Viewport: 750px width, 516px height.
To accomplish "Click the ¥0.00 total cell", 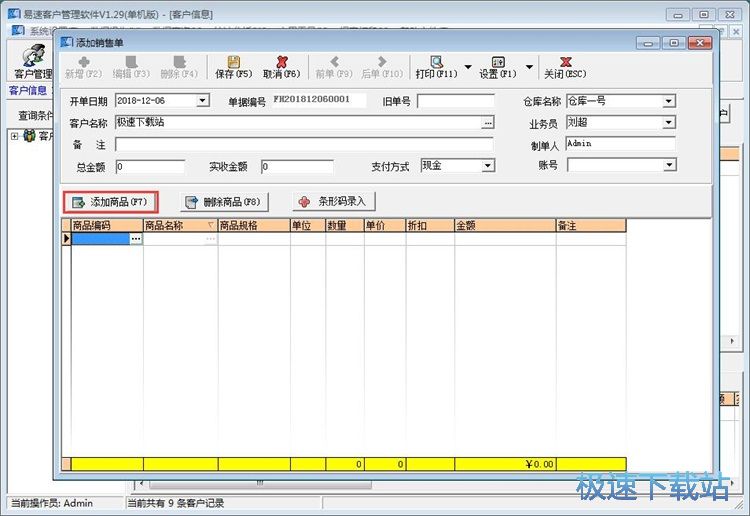I will 506,464.
